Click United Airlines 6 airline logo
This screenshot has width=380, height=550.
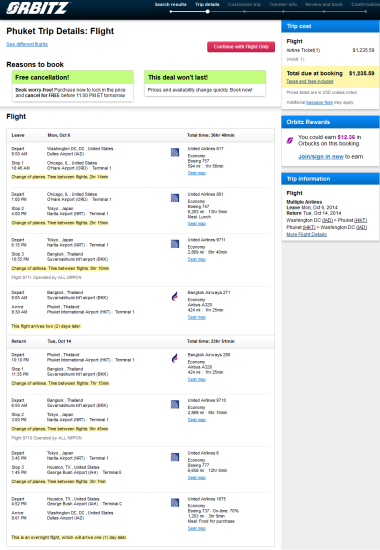175,457
